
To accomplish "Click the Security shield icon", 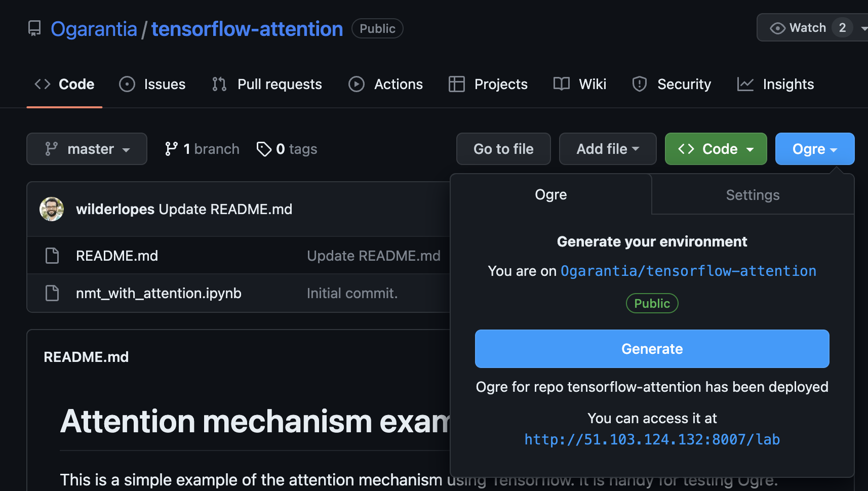I will tap(640, 84).
